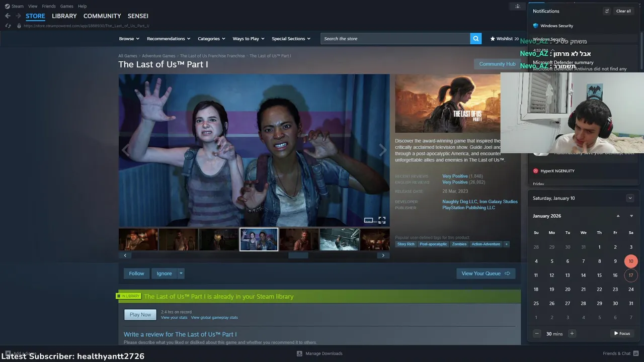The height and width of the screenshot is (362, 644).
Task: Click the Story Rich tag
Action: pos(406,244)
